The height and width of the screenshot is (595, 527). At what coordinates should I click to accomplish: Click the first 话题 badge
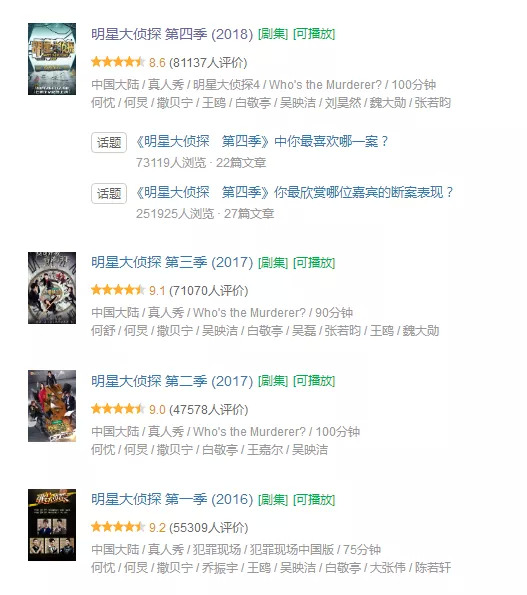[109, 142]
